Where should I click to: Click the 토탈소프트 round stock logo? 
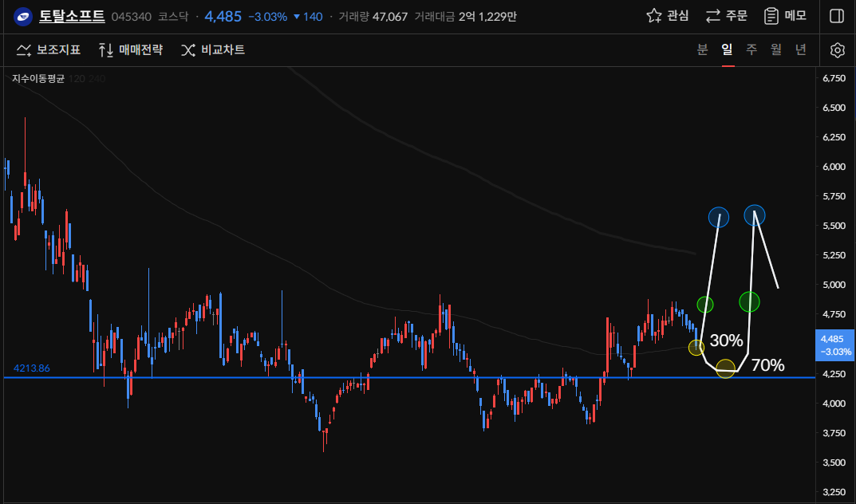(23, 17)
